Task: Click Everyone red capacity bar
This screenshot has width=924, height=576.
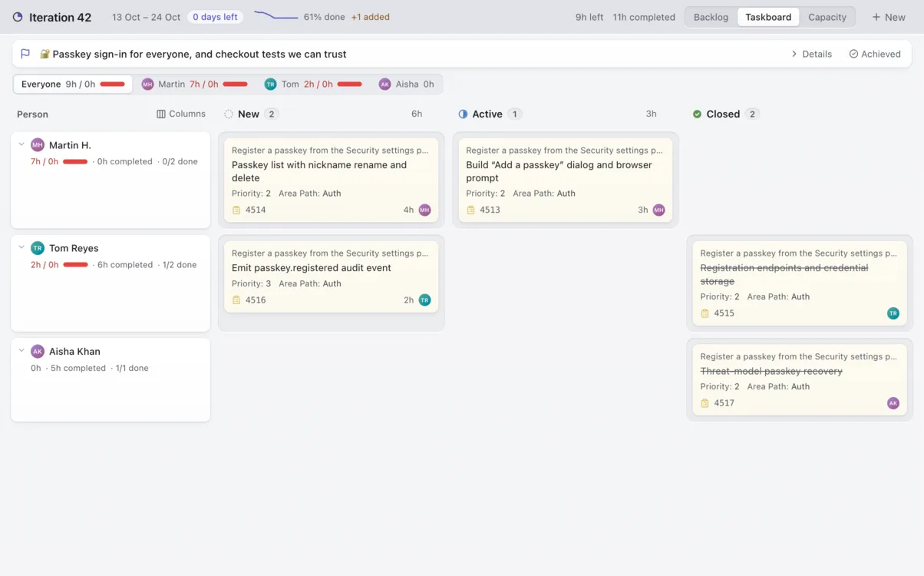Action: 112,84
